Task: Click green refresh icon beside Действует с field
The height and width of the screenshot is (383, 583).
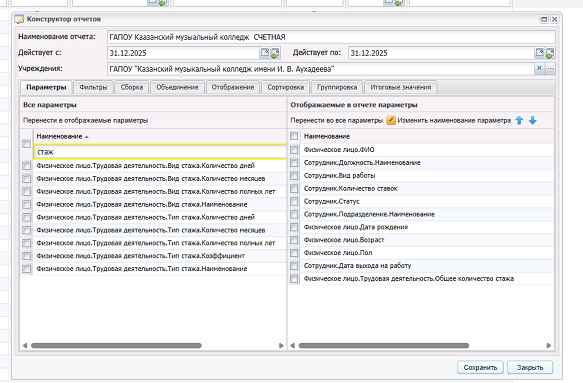Action: coord(275,53)
